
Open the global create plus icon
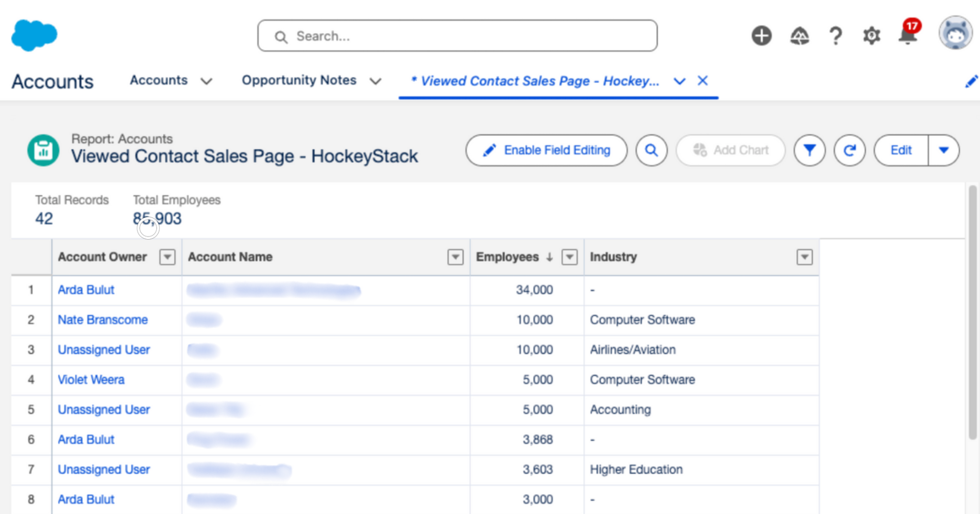(761, 35)
